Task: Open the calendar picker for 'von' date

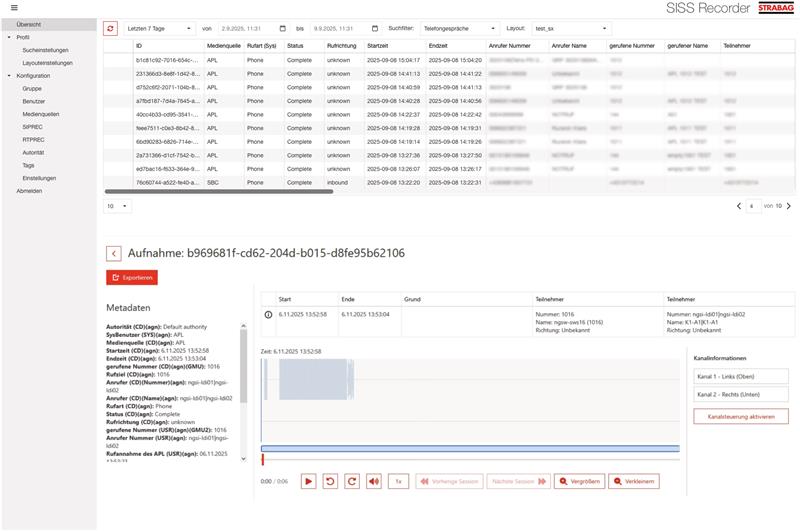Action: [x=283, y=29]
